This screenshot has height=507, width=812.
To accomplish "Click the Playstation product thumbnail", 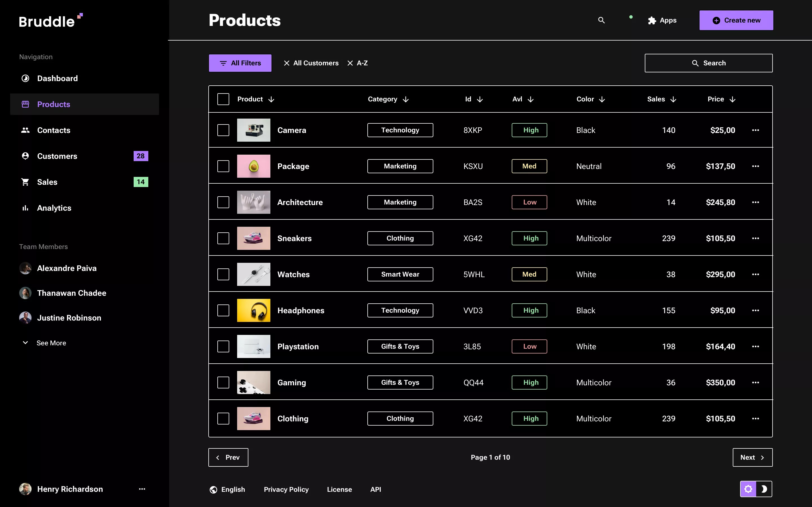I will coord(253,346).
